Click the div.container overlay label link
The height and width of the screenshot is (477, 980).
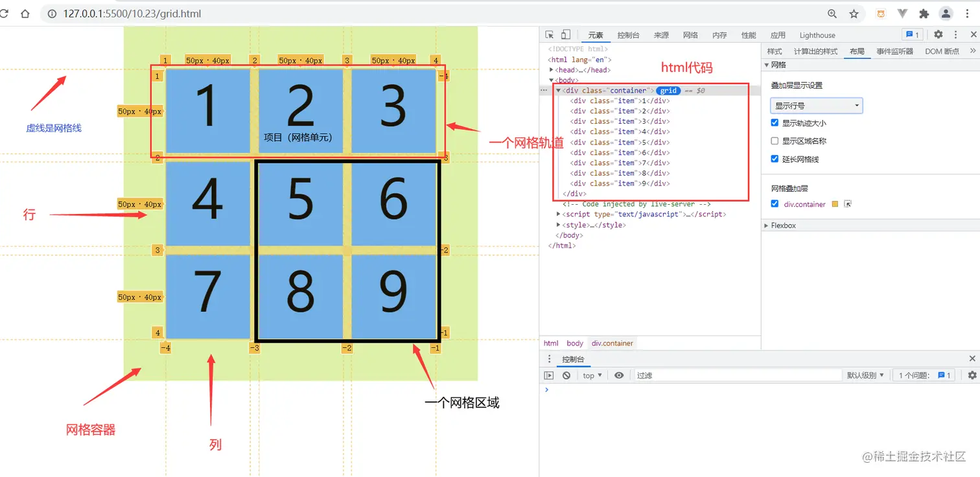point(804,204)
